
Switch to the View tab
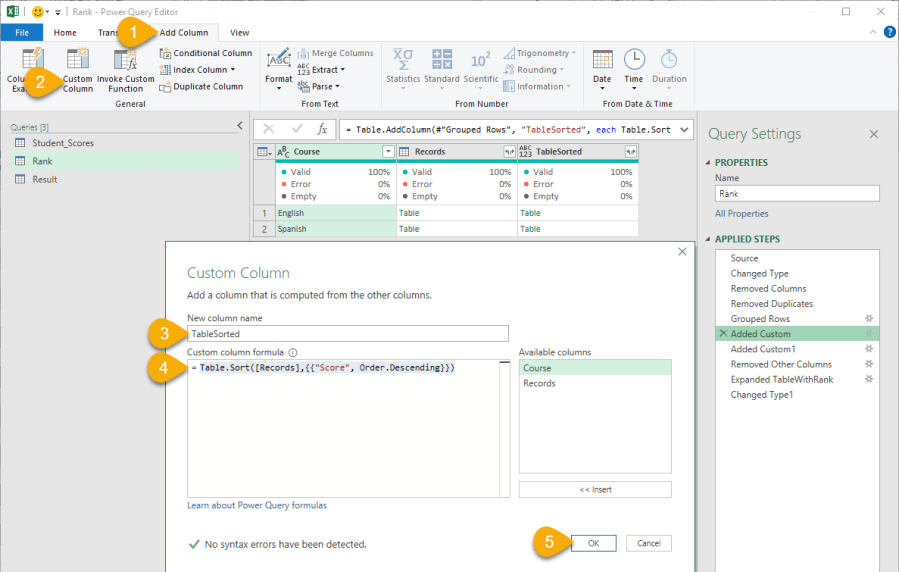(x=240, y=33)
